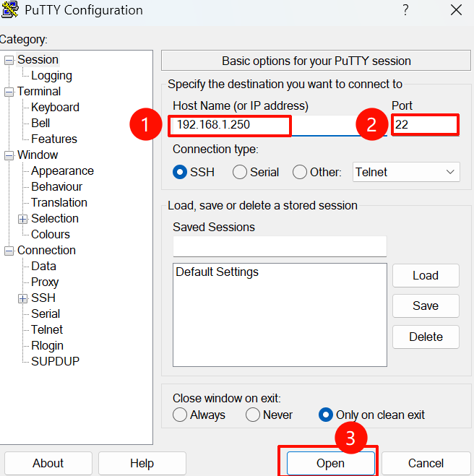474x476 pixels.
Task: Click the Load session button
Action: click(x=426, y=275)
